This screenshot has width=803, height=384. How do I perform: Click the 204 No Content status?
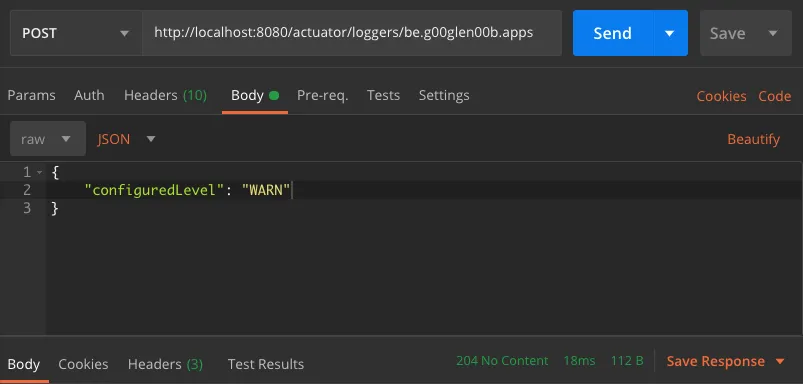point(502,361)
